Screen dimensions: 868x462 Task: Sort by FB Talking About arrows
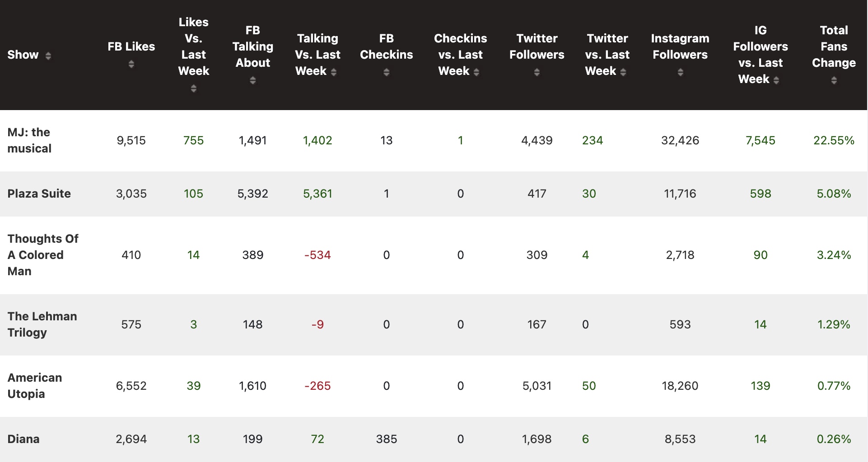253,80
